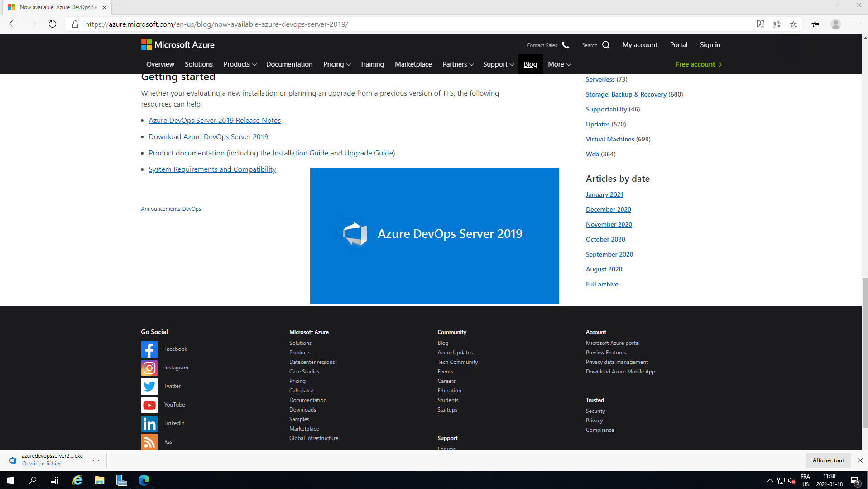Screen dimensions: 868x489
Task: Click the browser address bar URL
Action: 216,24
